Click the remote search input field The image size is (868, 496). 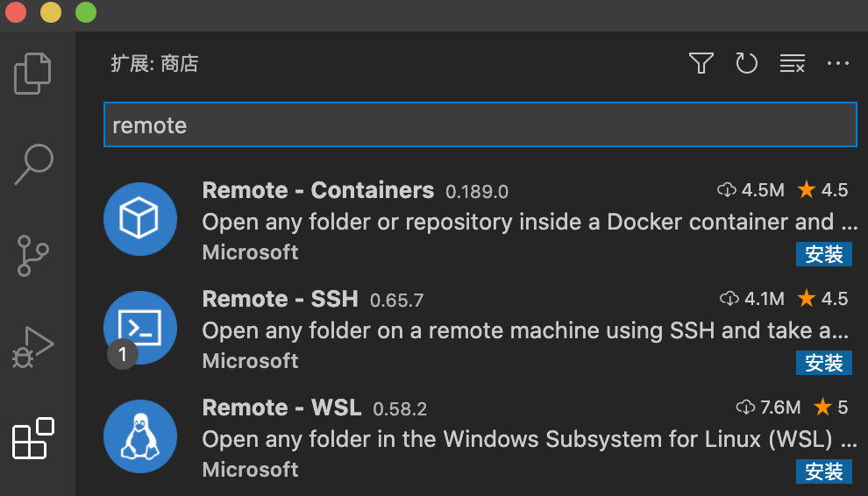coord(480,125)
